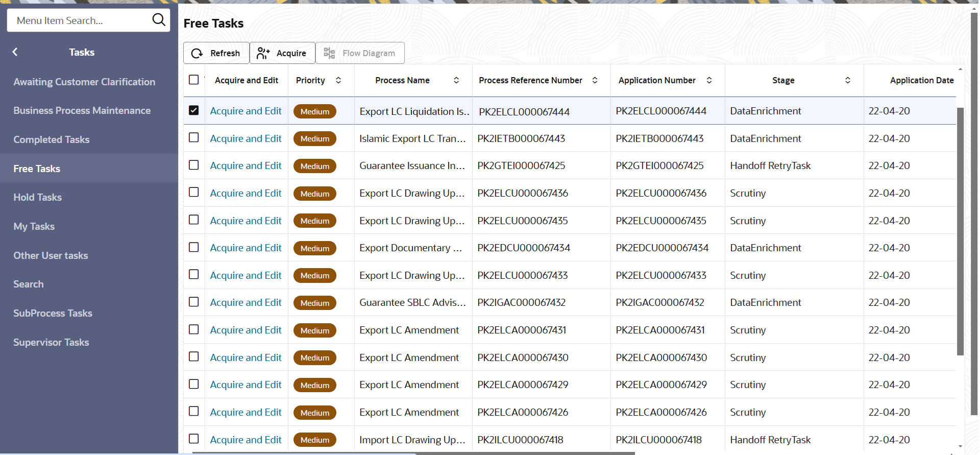
Task: Open Search menu item in sidebar
Action: 89,284
